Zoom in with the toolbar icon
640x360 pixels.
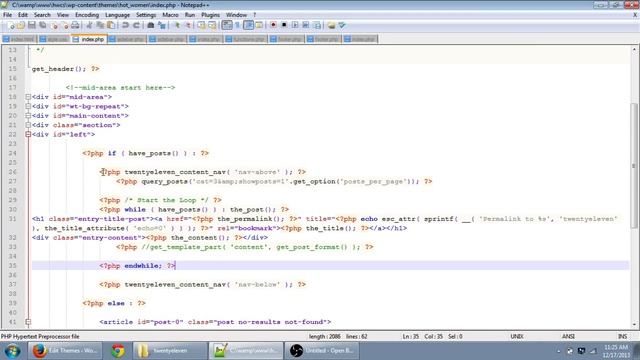(x=177, y=25)
